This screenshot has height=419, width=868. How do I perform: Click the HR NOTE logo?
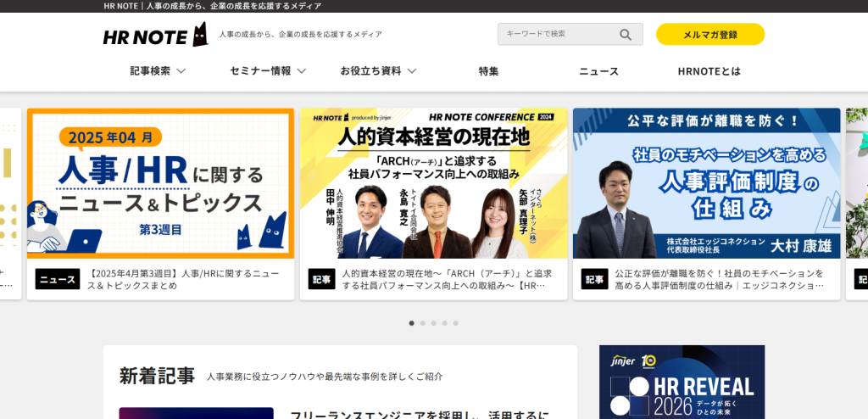[x=146, y=36]
